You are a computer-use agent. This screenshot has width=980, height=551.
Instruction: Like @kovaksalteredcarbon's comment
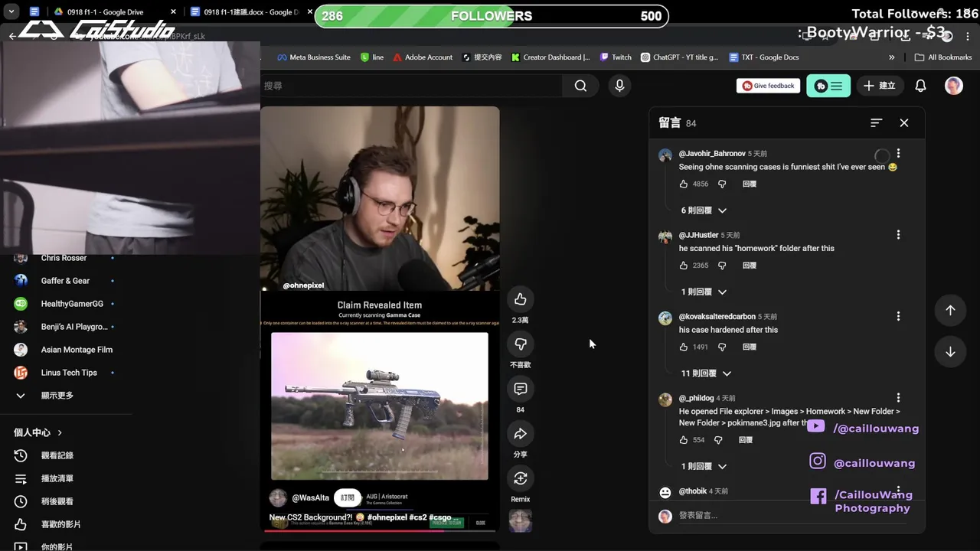[684, 347]
